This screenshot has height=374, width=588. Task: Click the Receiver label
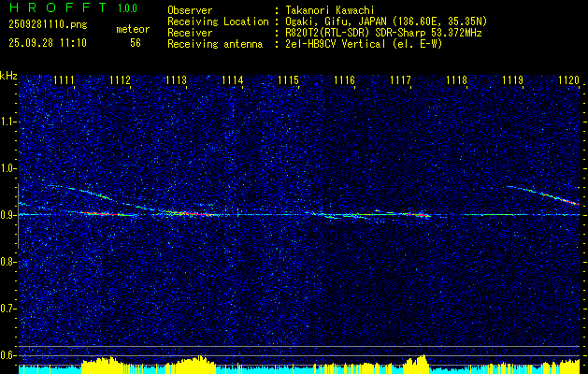coord(190,33)
